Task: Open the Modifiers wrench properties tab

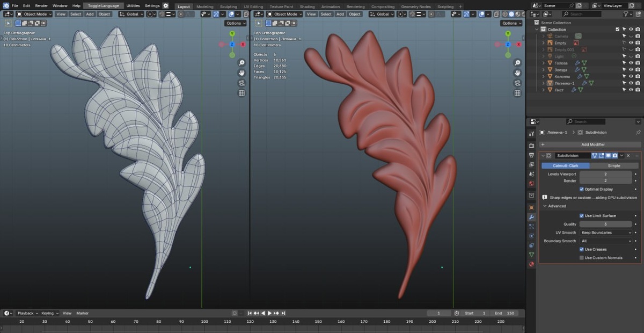Action: click(x=531, y=218)
